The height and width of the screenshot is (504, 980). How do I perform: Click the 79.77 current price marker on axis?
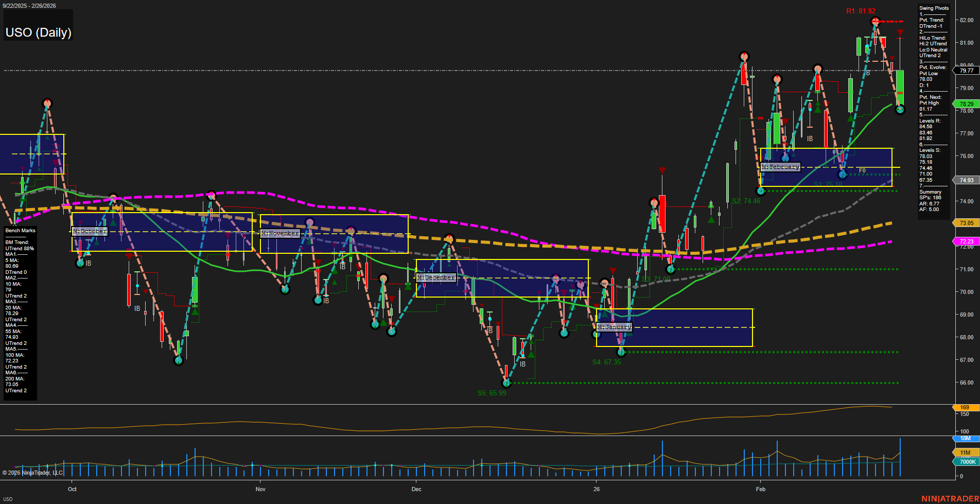966,71
